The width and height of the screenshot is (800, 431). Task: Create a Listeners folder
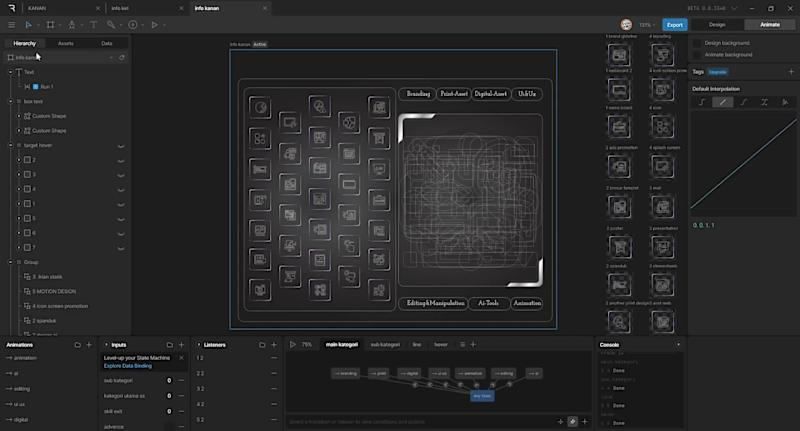(262, 345)
